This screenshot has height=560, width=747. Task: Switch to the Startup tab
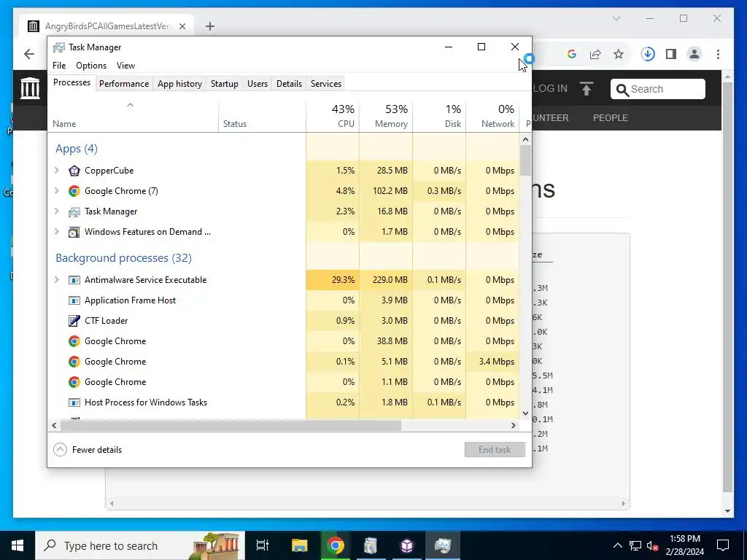coord(225,84)
